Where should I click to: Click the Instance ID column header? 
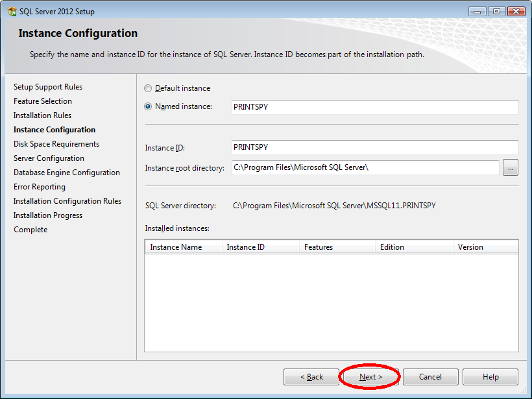tap(261, 247)
